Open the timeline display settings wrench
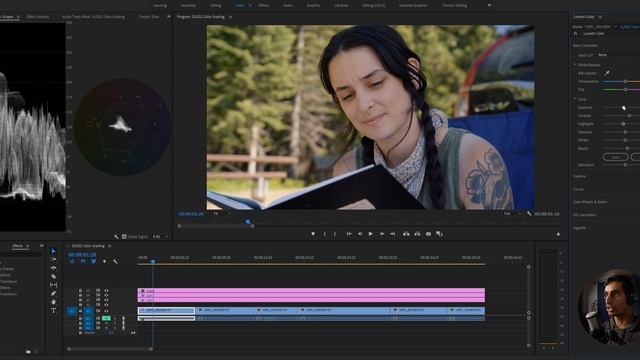 pyautogui.click(x=116, y=261)
